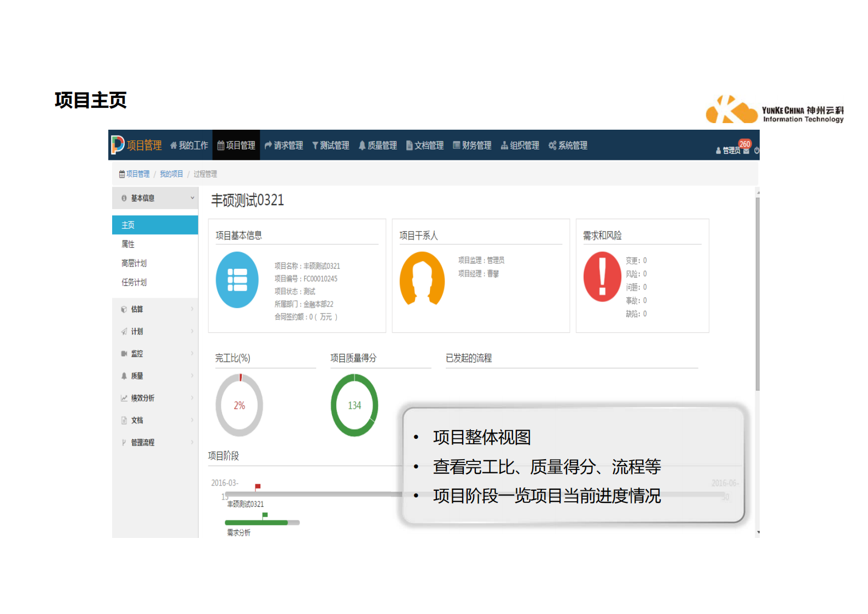The width and height of the screenshot is (868, 614).
Task: Open 测试管理 menu
Action: 331,146
